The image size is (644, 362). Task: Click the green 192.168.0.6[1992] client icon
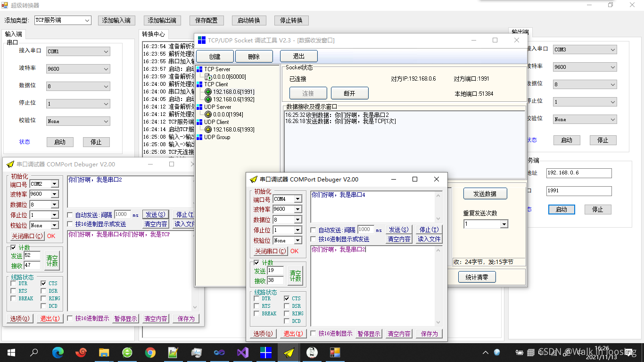click(x=208, y=99)
